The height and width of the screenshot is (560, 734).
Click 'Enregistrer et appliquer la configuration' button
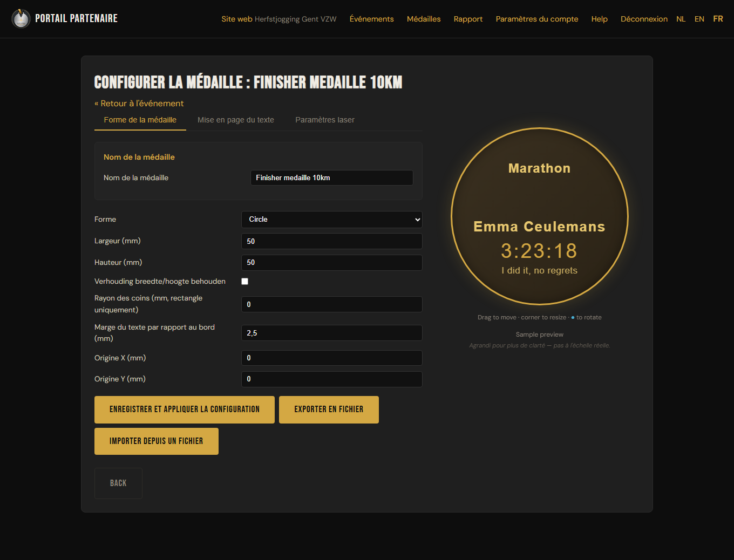185,409
